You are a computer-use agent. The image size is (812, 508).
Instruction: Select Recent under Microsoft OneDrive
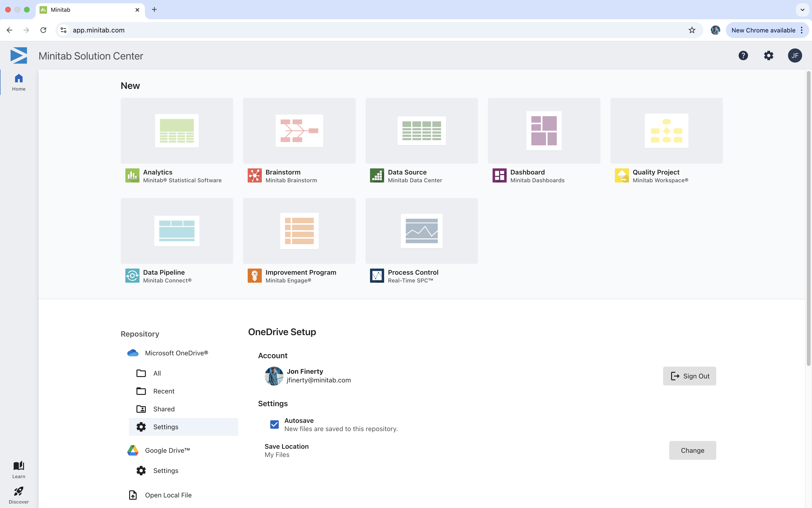pos(183,391)
